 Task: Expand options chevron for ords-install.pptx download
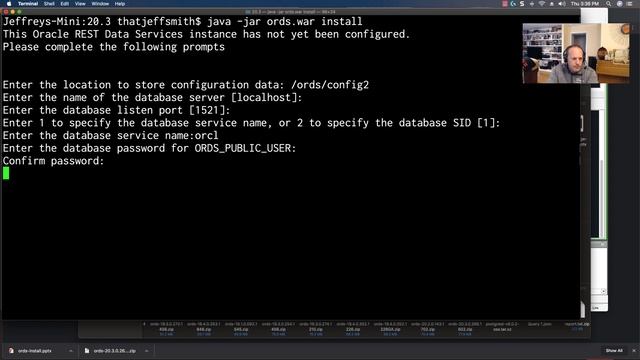[71, 351]
